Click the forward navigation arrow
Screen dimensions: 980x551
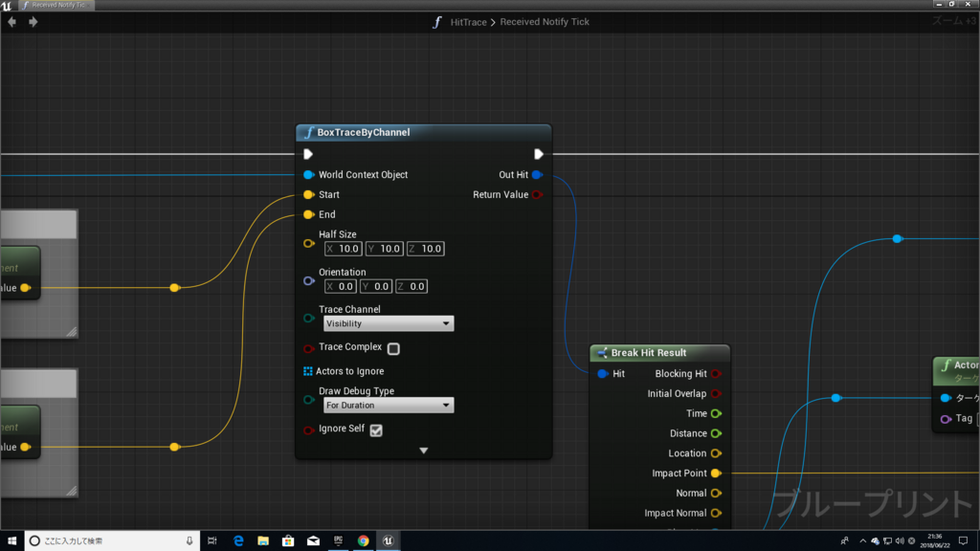coord(33,22)
